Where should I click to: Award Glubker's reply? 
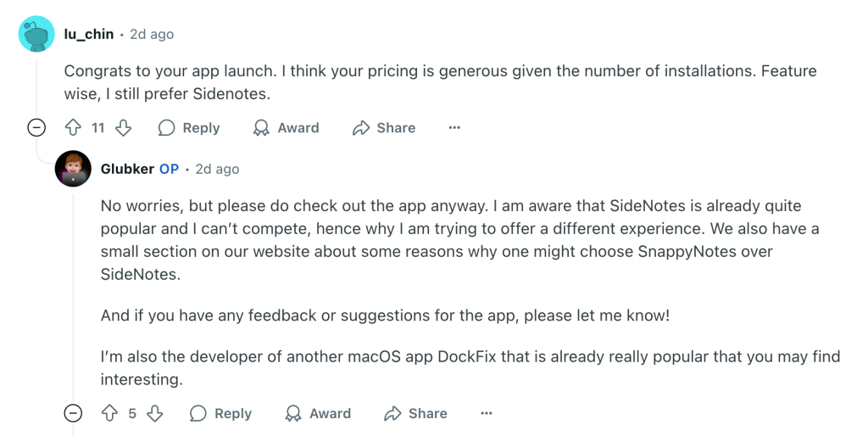(318, 413)
